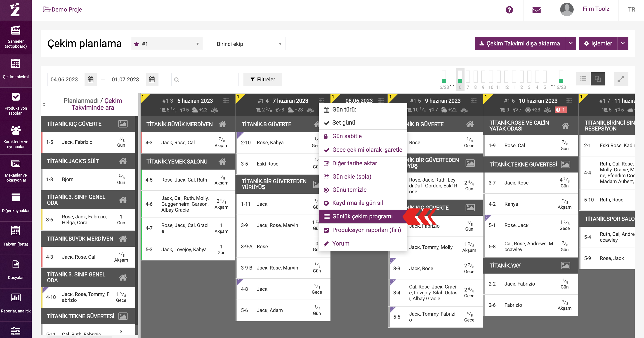Switch to list view mode
The image size is (644, 338).
tap(583, 79)
